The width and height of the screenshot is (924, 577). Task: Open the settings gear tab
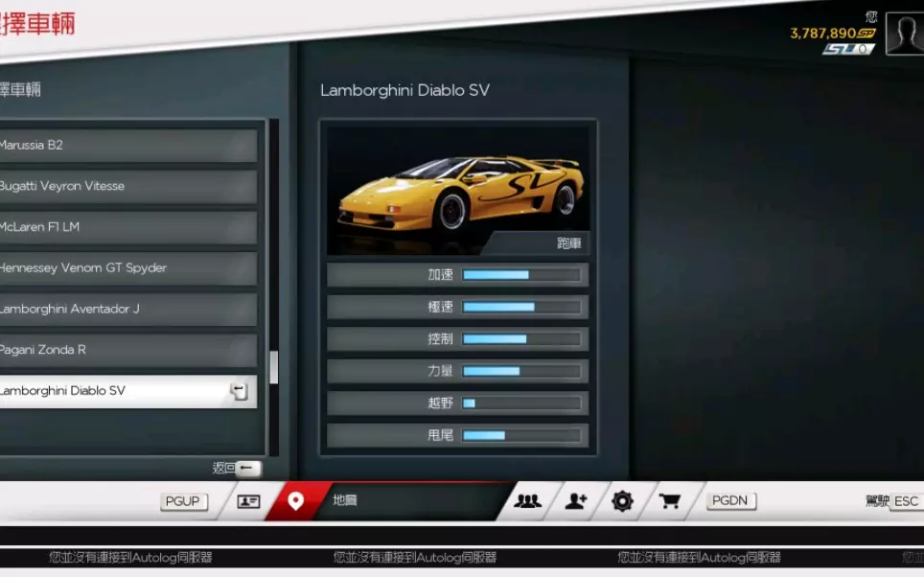(x=622, y=500)
